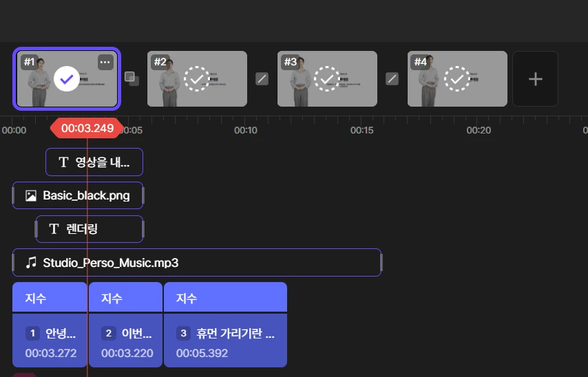
Task: Click the image icon of Basic_black.png clip
Action: tap(30, 195)
